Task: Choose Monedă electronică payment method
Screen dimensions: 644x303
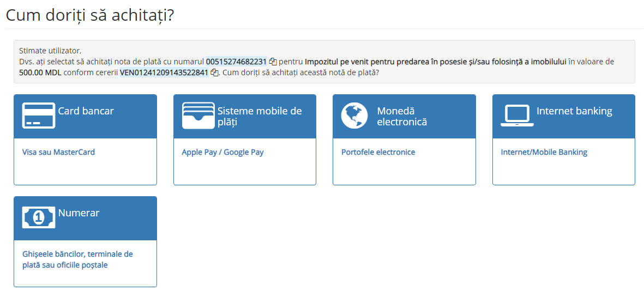Action: pos(402,117)
